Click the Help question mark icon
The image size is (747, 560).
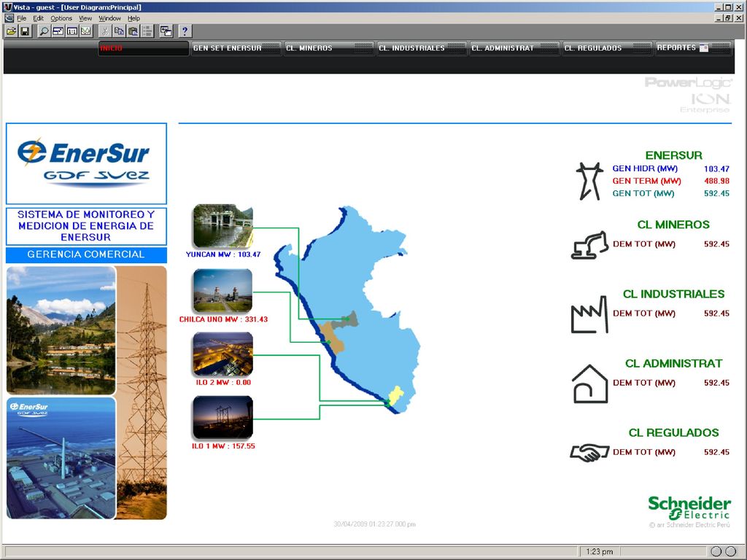tap(185, 31)
